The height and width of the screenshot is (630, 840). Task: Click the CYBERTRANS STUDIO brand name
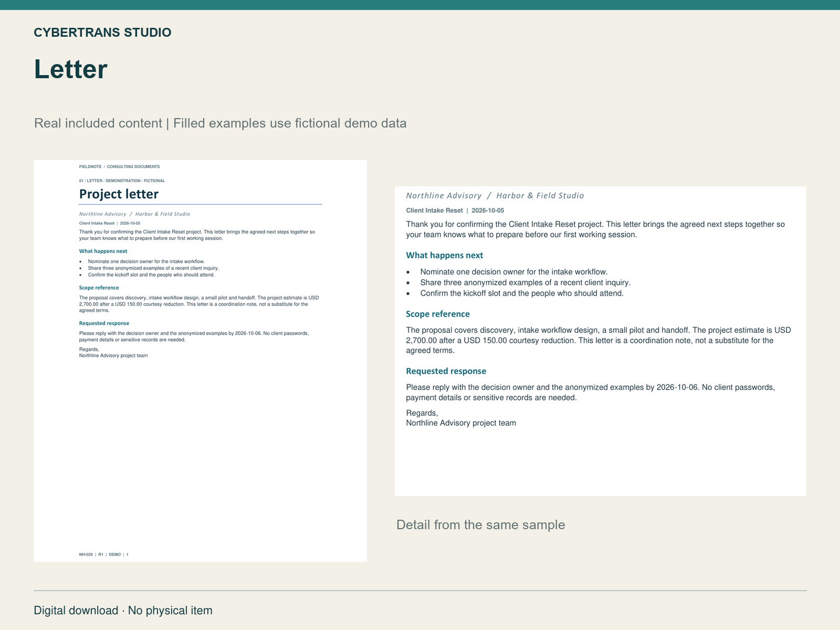coord(102,33)
